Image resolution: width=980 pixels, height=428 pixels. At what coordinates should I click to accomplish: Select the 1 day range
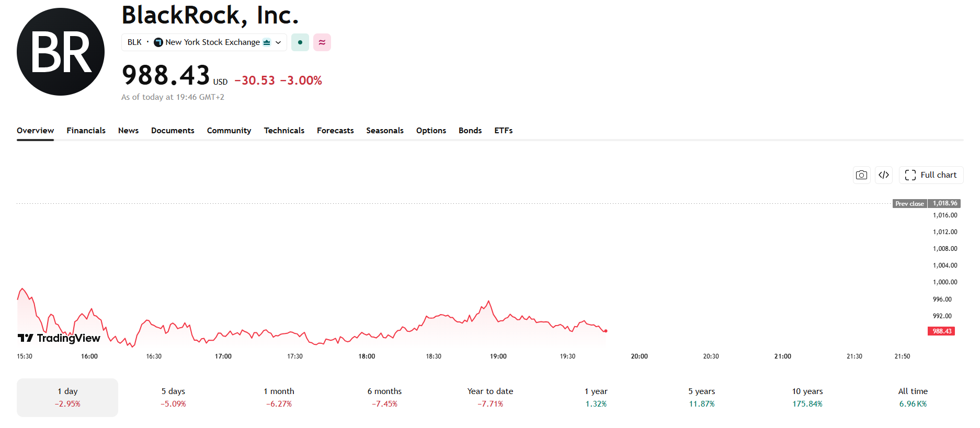[67, 398]
